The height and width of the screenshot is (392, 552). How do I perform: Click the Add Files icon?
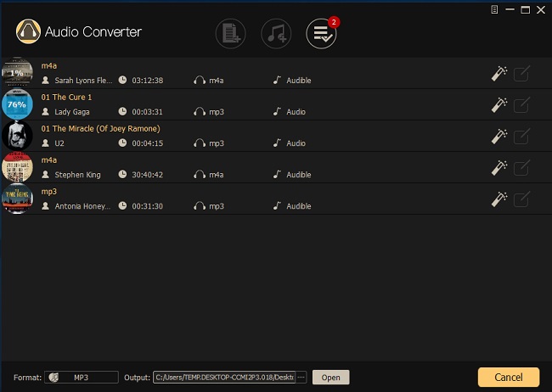pyautogui.click(x=231, y=33)
